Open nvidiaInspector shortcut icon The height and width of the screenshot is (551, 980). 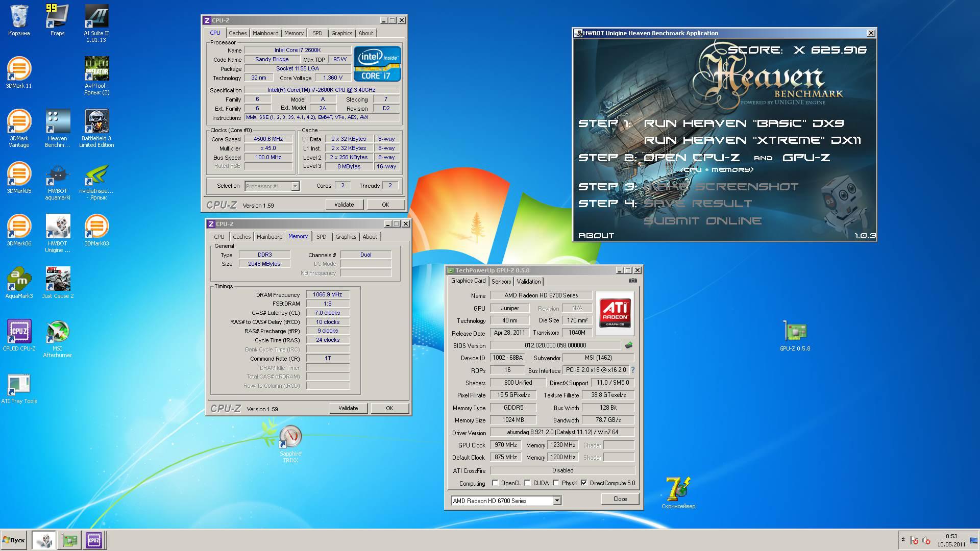pyautogui.click(x=96, y=181)
